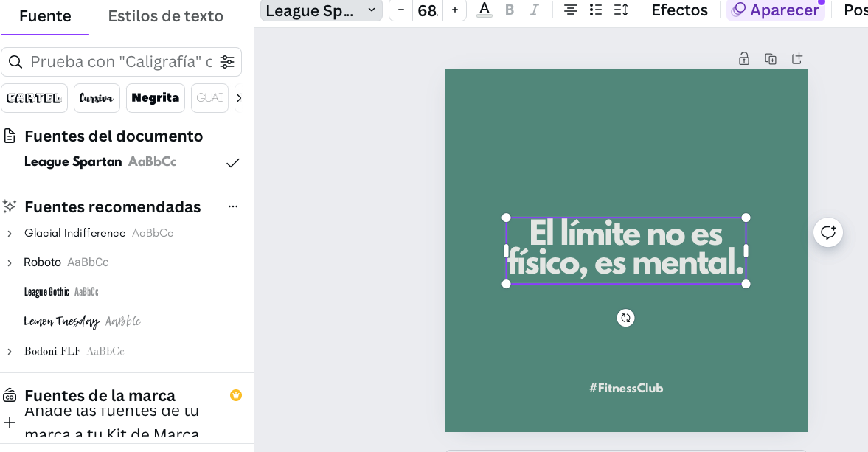
Task: Toggle italic formatting
Action: click(x=534, y=10)
